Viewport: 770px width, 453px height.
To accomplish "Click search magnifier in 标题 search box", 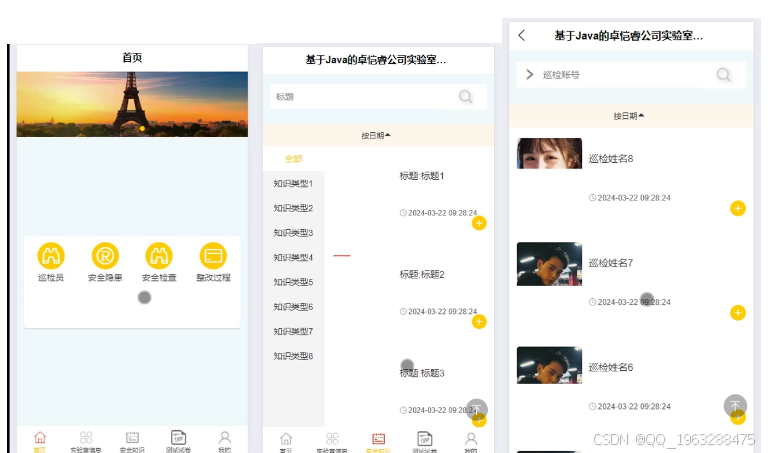I will (x=466, y=96).
